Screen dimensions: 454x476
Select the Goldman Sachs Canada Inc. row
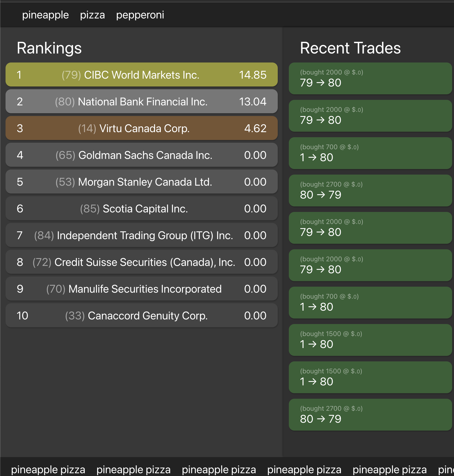pyautogui.click(x=141, y=155)
